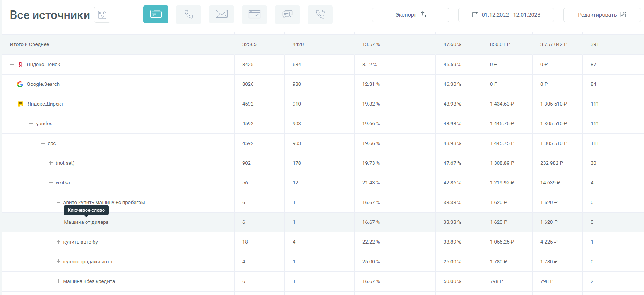The width and height of the screenshot is (644, 295).
Task: Switch to the phone calls filter icon
Action: pyautogui.click(x=188, y=14)
